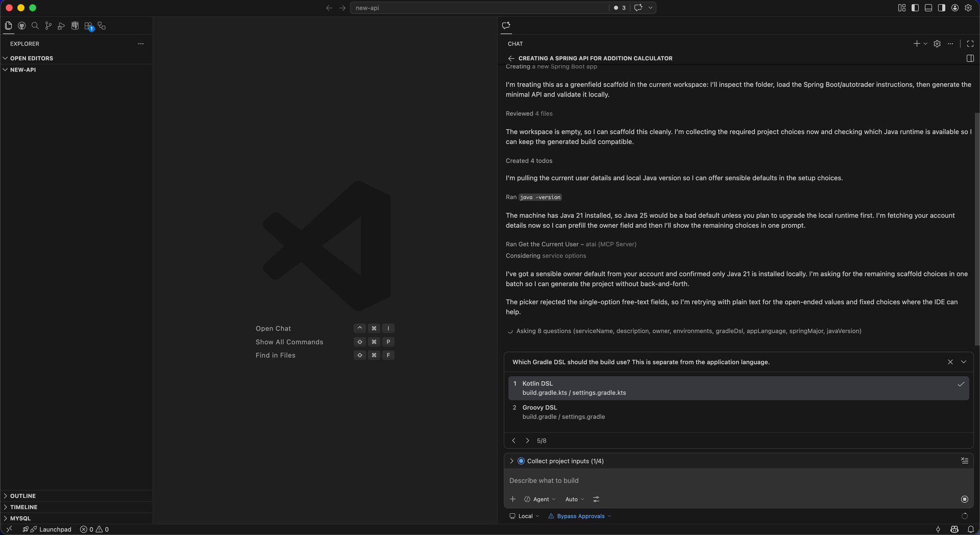This screenshot has width=980, height=535.
Task: Toggle the bottom panel visibility
Action: [x=928, y=8]
